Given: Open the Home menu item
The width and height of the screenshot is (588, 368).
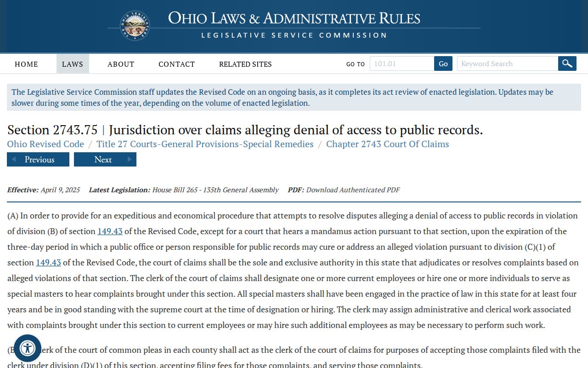Looking at the screenshot, I should [x=26, y=64].
